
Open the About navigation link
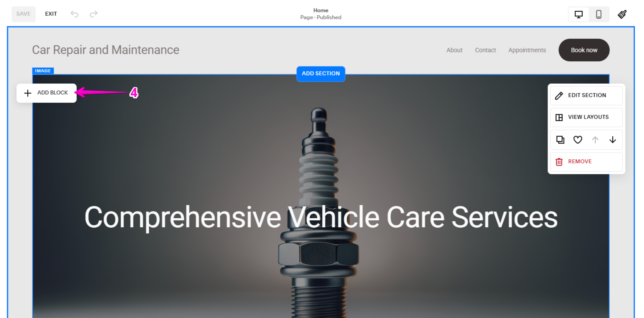[454, 50]
